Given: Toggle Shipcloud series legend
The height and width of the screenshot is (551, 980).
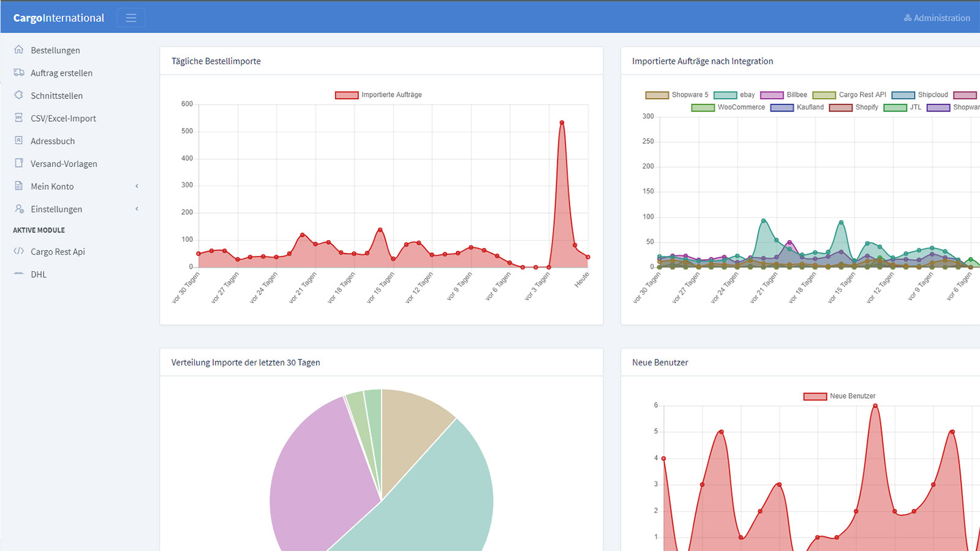Looking at the screenshot, I should [x=920, y=95].
